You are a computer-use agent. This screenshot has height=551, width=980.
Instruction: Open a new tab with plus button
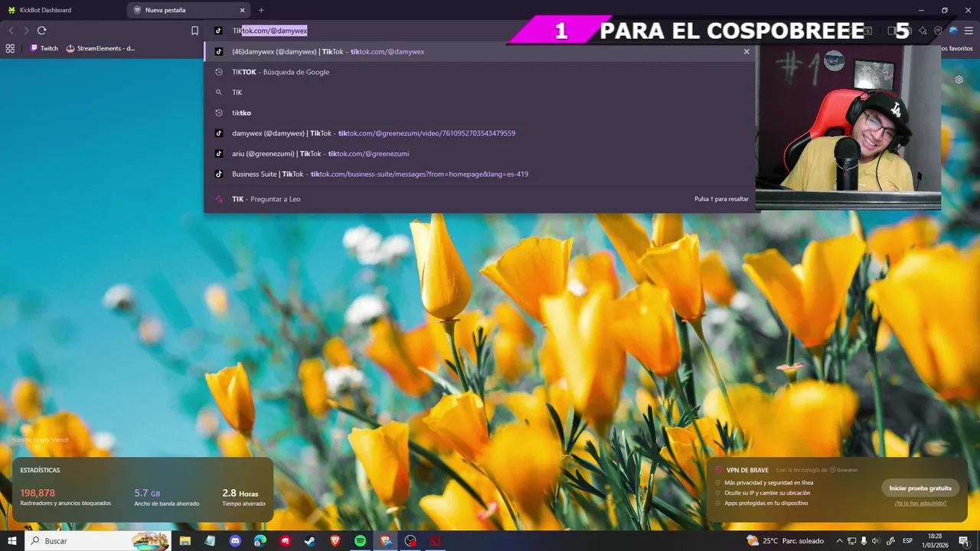coord(261,10)
